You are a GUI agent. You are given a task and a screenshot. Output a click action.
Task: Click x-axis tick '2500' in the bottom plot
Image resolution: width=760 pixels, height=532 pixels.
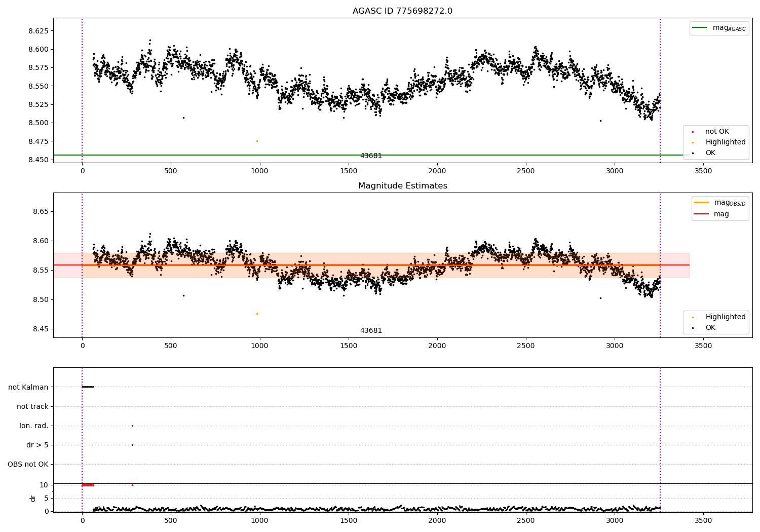coord(526,520)
